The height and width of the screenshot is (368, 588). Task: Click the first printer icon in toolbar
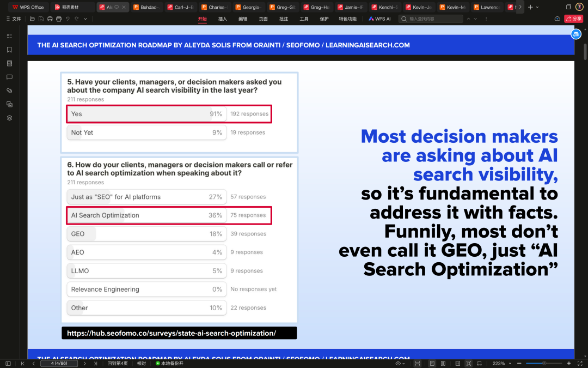pyautogui.click(x=50, y=19)
